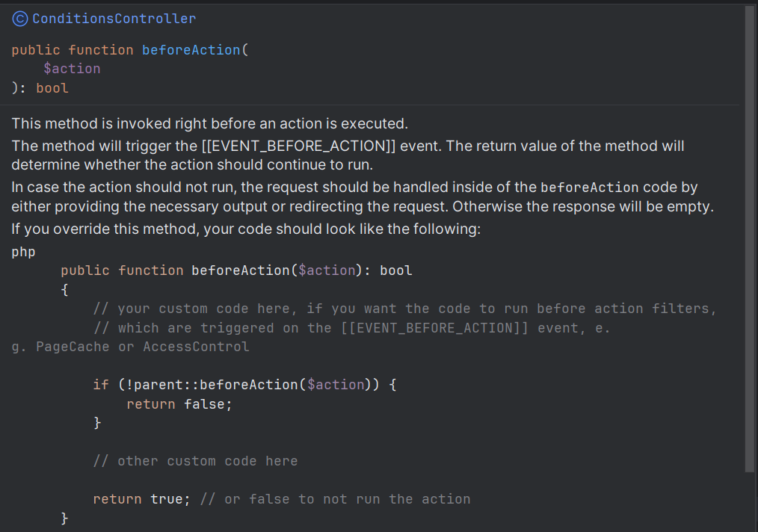758x532 pixels.
Task: Open the ConditionsController class link
Action: [x=114, y=19]
